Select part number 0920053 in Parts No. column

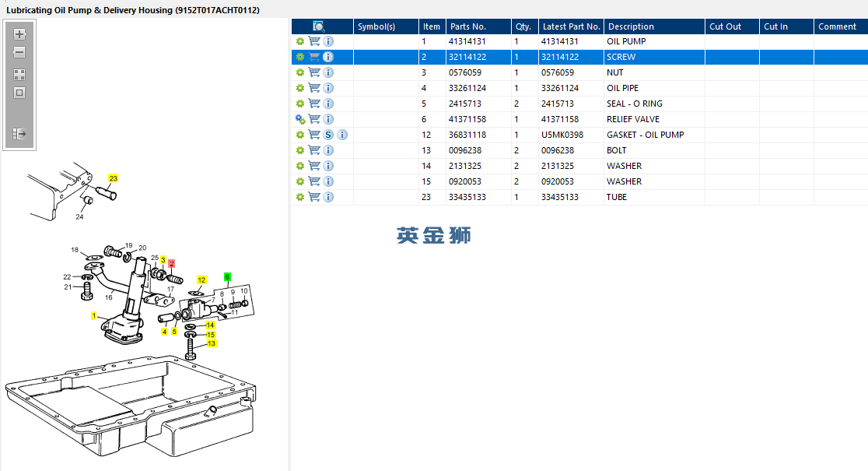(x=465, y=181)
